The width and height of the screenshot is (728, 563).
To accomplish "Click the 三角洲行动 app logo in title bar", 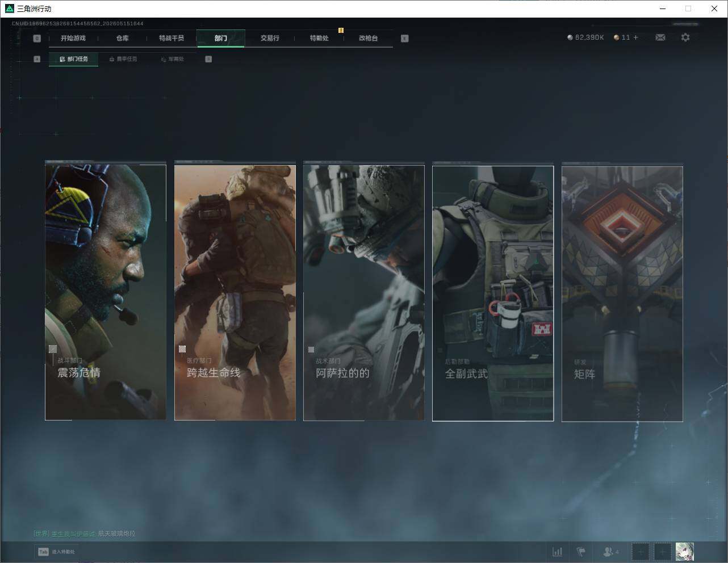I will pos(9,9).
